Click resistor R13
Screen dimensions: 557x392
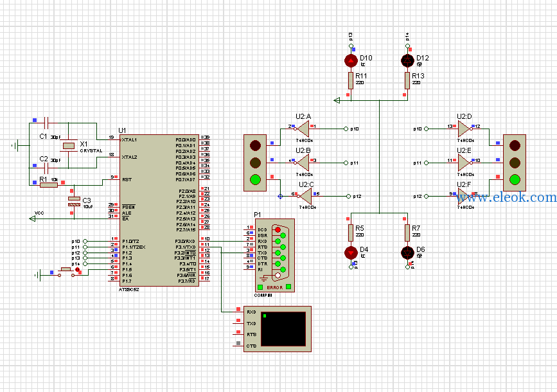pyautogui.click(x=407, y=81)
